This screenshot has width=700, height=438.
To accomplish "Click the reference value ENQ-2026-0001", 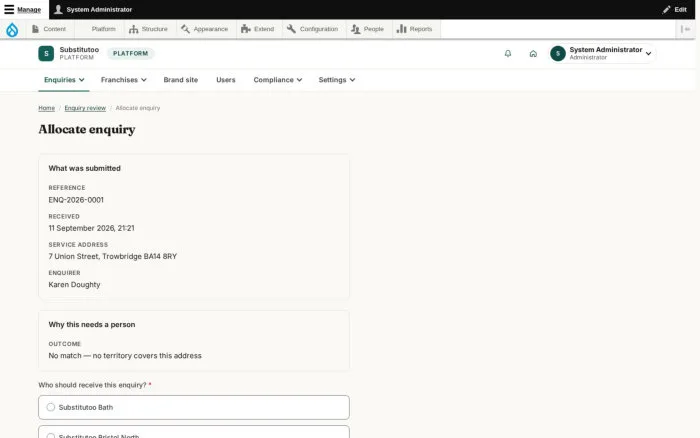I will click(76, 200).
